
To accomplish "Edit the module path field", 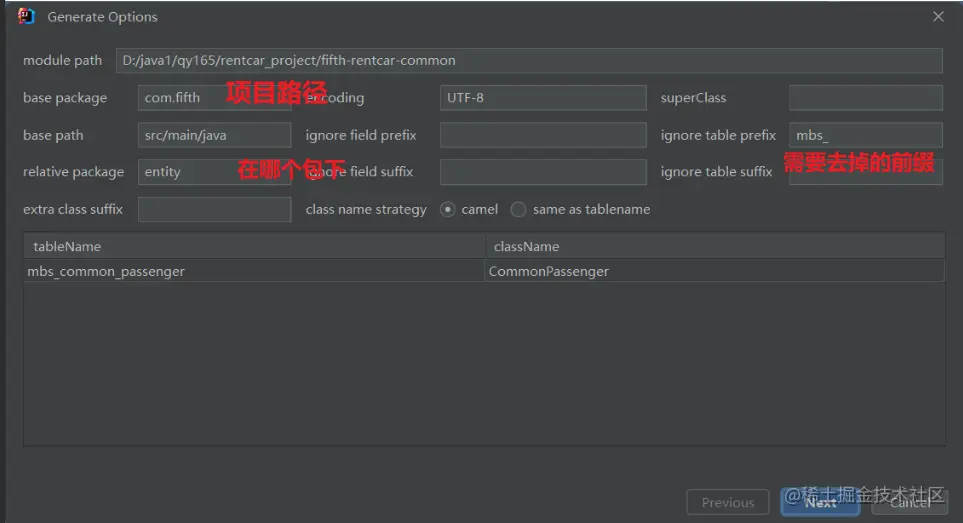I will tap(529, 61).
